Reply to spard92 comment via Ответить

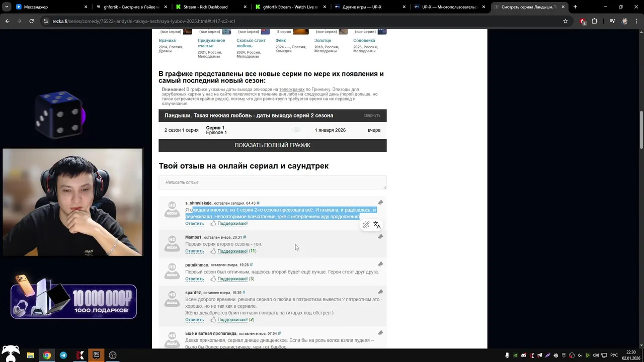click(x=194, y=320)
